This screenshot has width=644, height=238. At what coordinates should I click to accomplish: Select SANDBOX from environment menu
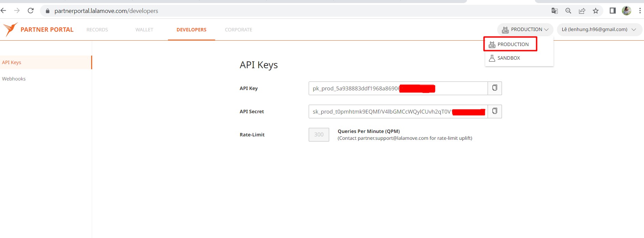click(x=508, y=58)
